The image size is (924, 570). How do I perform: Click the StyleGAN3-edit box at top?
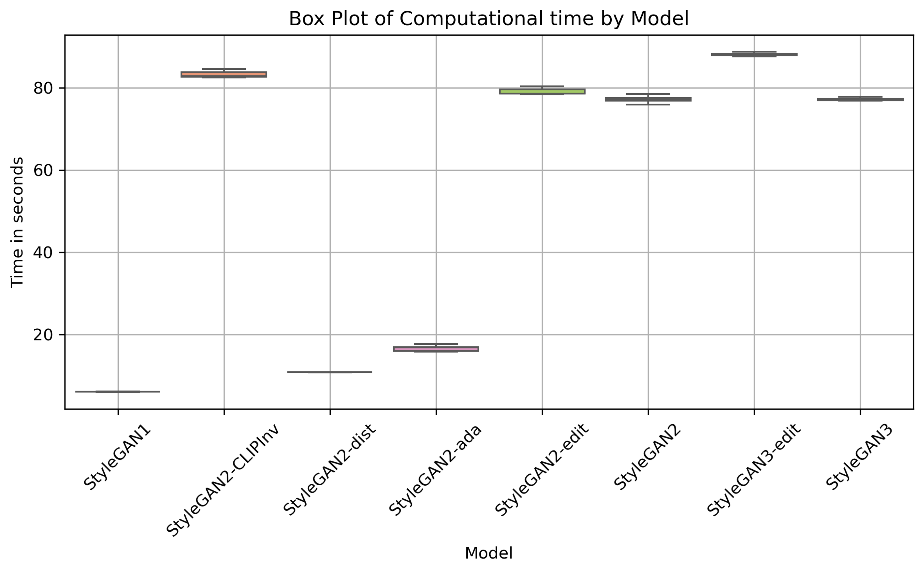(754, 54)
